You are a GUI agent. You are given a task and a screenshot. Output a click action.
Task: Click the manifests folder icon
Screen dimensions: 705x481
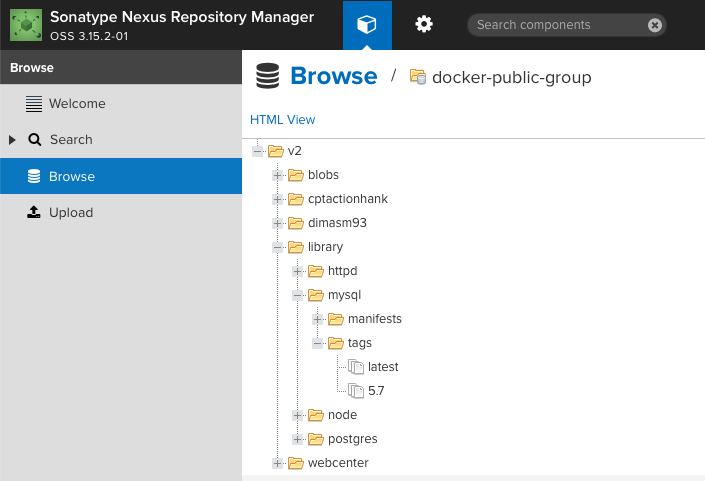(x=335, y=319)
